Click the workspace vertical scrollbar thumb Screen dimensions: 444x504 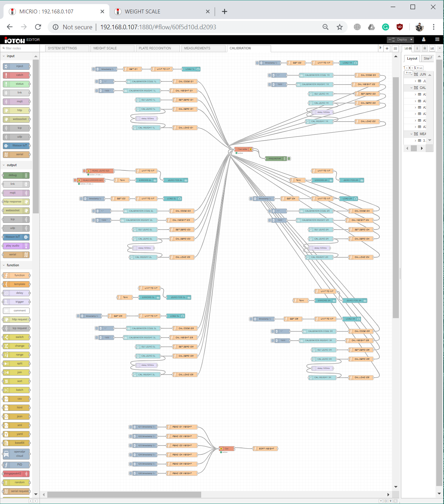coord(396,198)
